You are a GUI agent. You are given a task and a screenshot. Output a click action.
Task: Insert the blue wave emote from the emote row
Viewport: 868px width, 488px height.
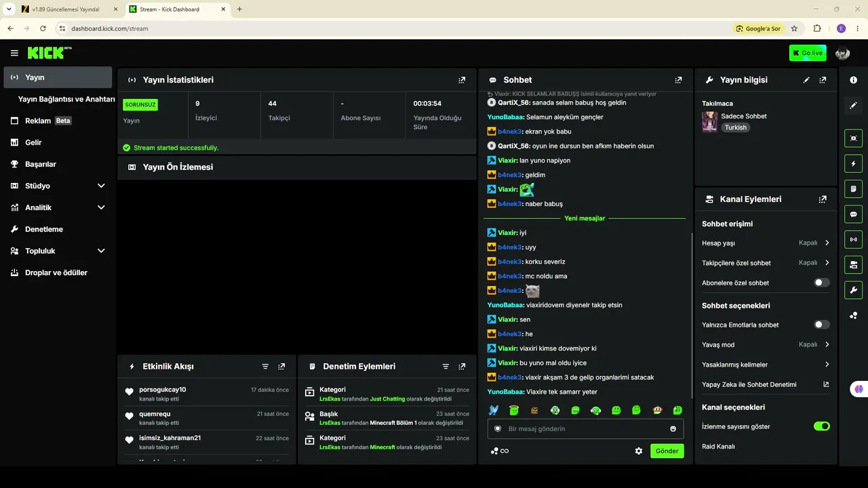[494, 410]
